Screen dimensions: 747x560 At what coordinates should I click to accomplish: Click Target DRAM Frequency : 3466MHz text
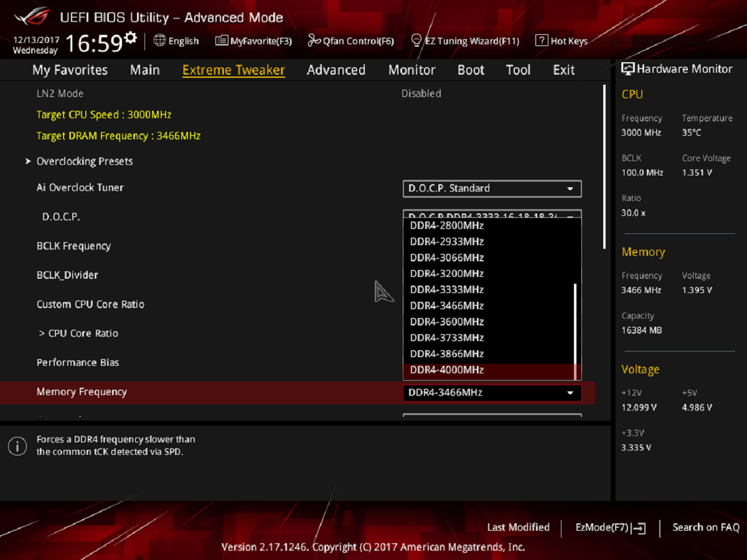tap(118, 136)
